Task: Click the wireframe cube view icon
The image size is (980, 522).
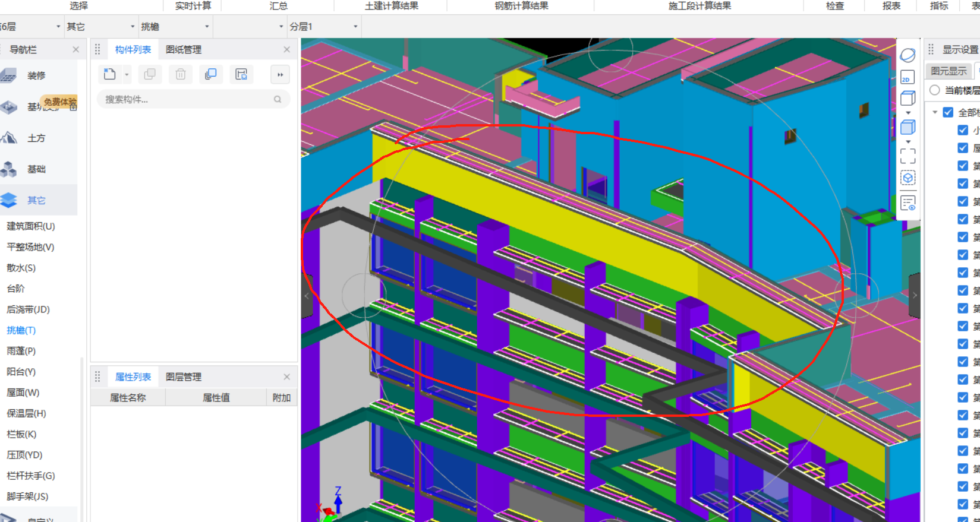Action: (x=907, y=98)
